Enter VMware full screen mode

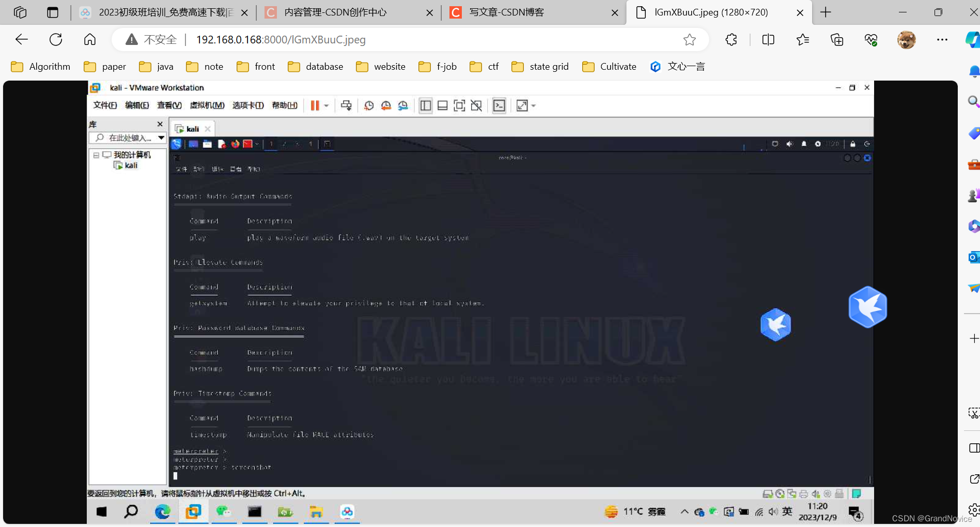click(x=459, y=105)
